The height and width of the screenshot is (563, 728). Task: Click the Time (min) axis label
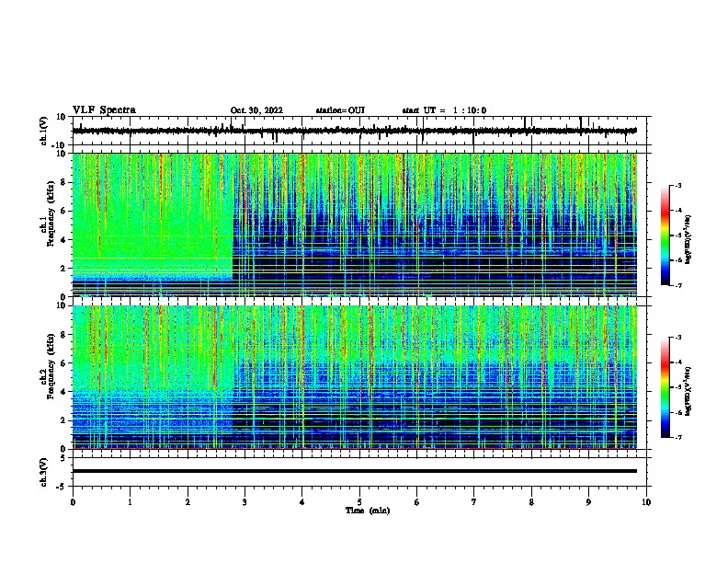(368, 511)
